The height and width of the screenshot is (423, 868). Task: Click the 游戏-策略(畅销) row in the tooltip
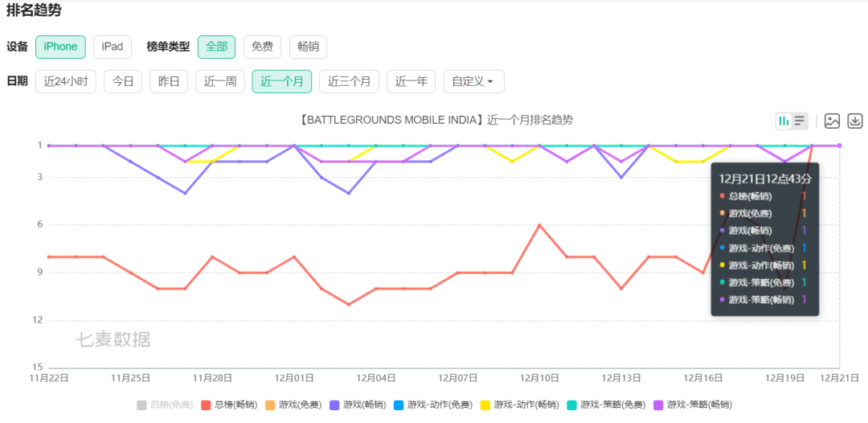764,299
